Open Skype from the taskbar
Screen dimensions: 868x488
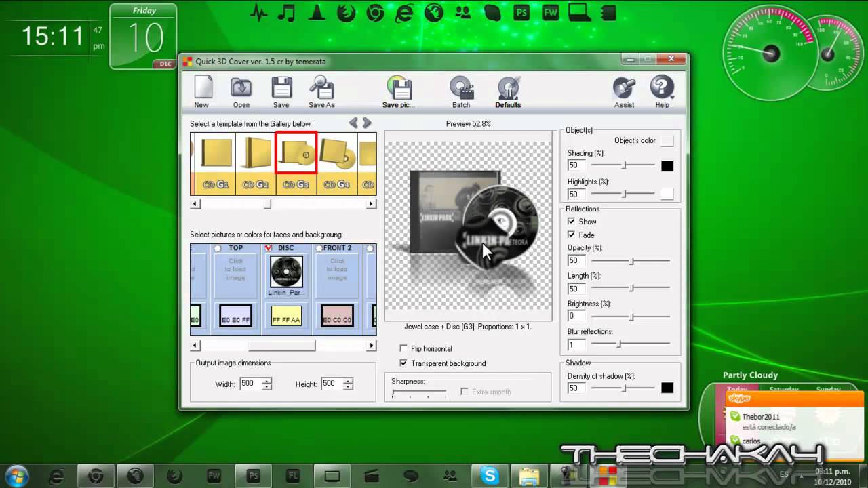490,476
